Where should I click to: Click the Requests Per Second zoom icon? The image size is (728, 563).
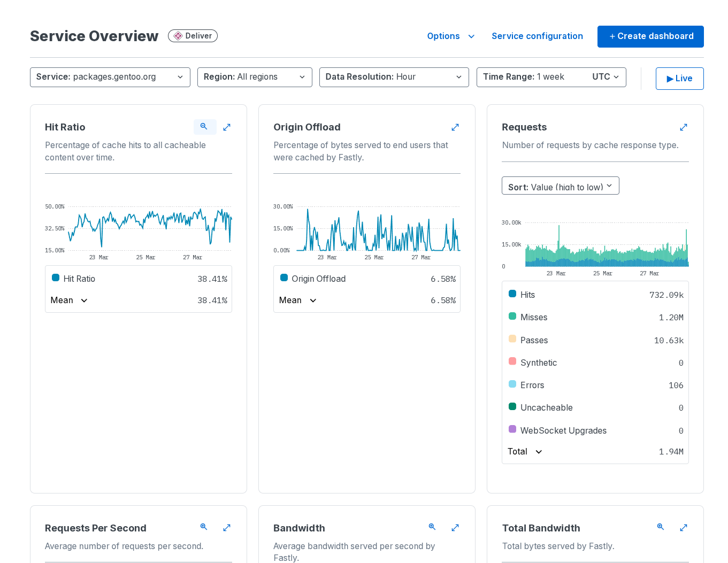[x=204, y=527]
